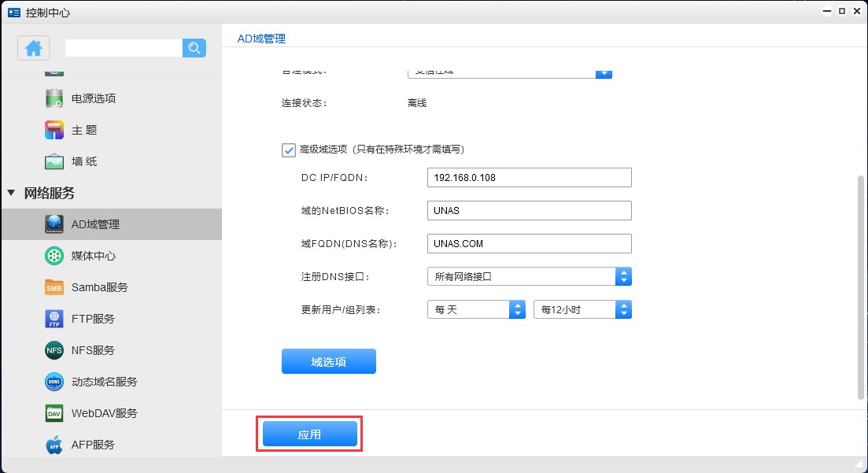Open 动态域名服务 DDNS icon
This screenshot has width=868, height=473.
54,382
